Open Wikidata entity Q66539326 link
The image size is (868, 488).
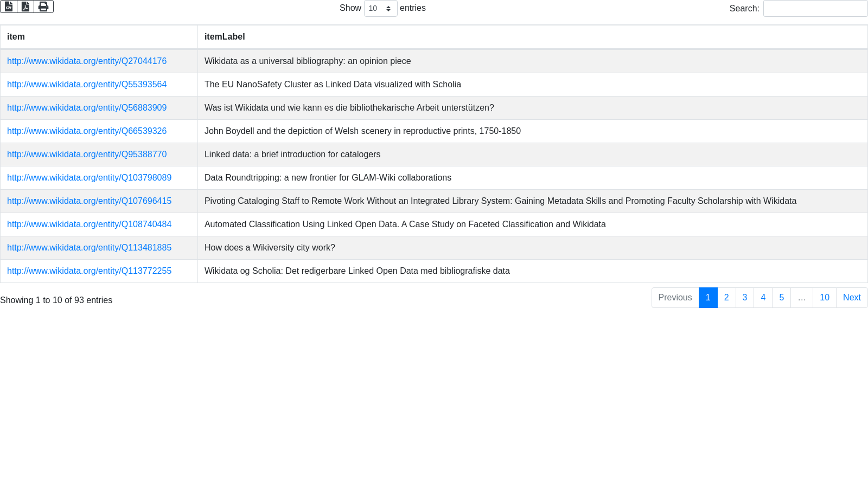point(87,131)
